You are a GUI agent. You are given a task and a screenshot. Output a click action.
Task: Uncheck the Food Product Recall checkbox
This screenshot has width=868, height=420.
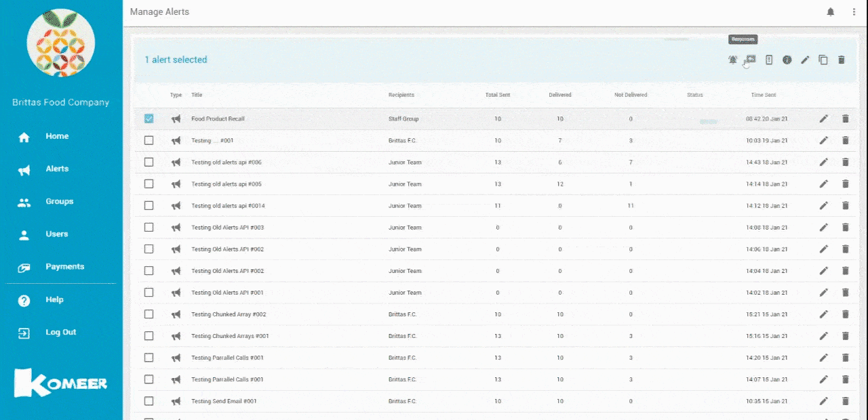tap(149, 119)
